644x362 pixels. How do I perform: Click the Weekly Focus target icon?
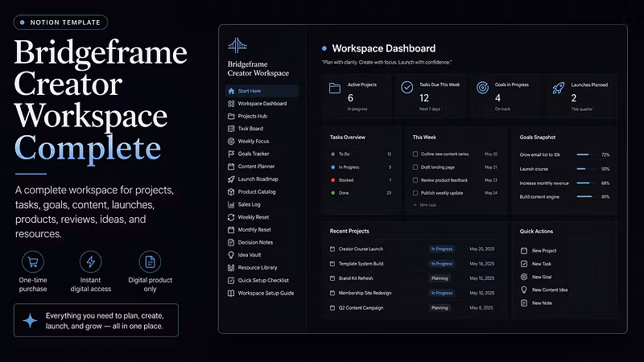231,142
